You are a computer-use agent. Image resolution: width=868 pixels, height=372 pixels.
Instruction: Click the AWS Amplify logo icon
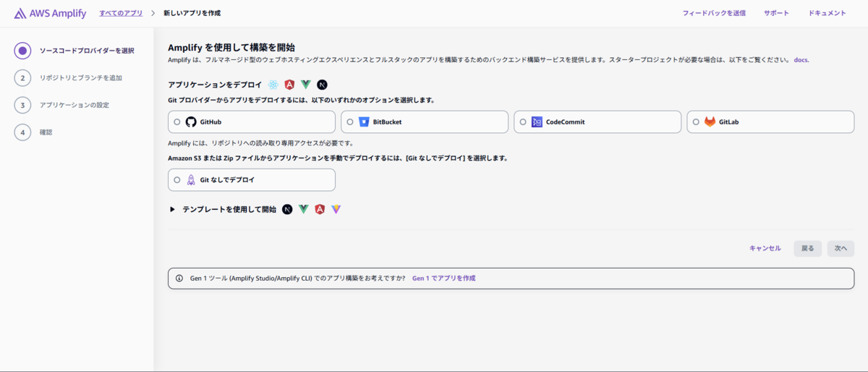click(20, 13)
